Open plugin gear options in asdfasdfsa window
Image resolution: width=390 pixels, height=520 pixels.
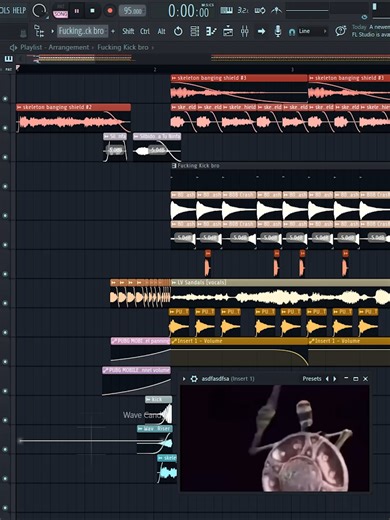194,379
